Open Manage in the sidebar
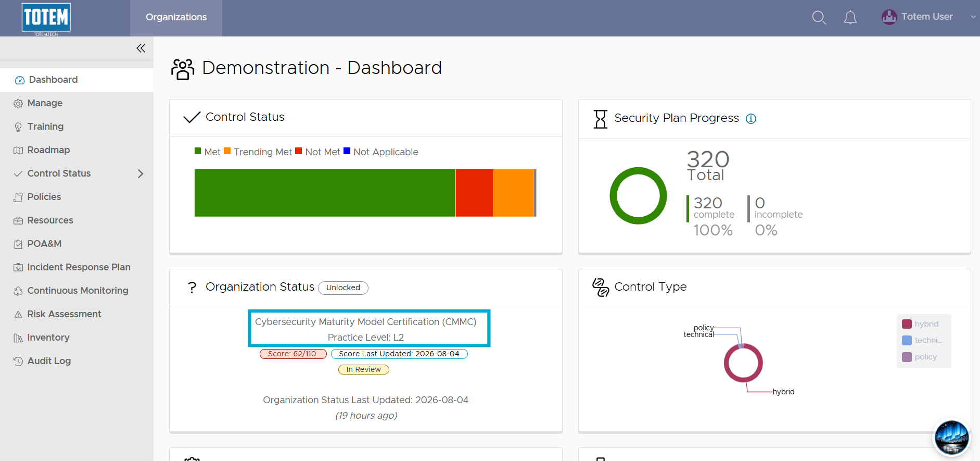The image size is (980, 461). coord(77,103)
